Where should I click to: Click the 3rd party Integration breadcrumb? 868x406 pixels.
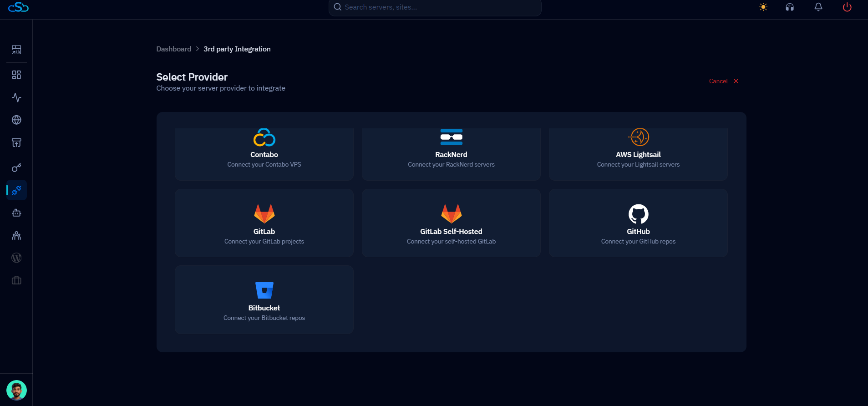tap(237, 49)
